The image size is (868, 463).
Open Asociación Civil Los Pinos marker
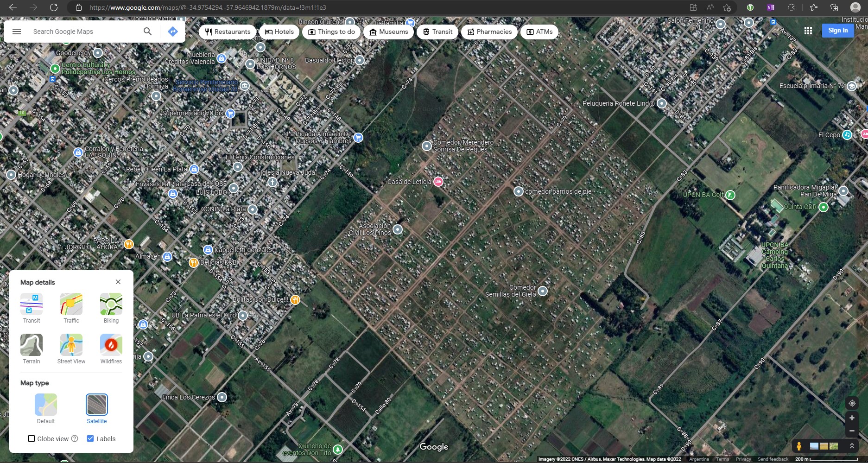tap(398, 229)
